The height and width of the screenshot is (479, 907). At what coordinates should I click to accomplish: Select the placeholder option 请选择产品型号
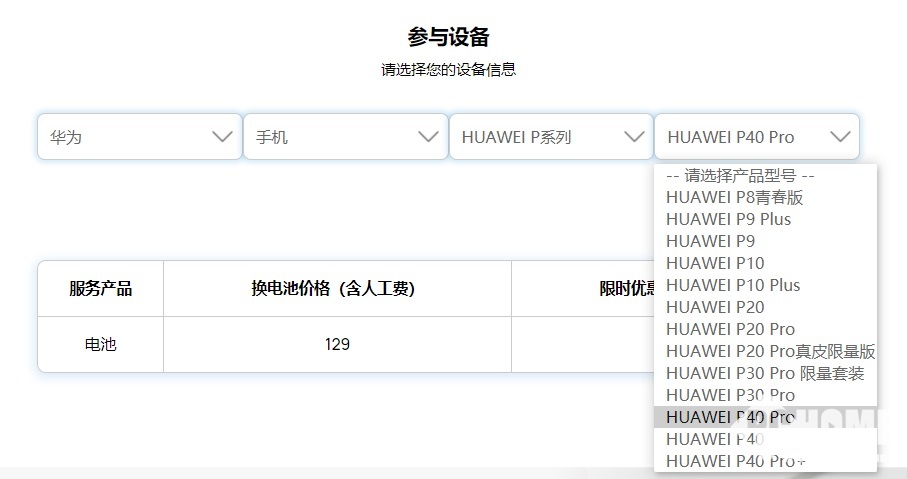point(739,175)
